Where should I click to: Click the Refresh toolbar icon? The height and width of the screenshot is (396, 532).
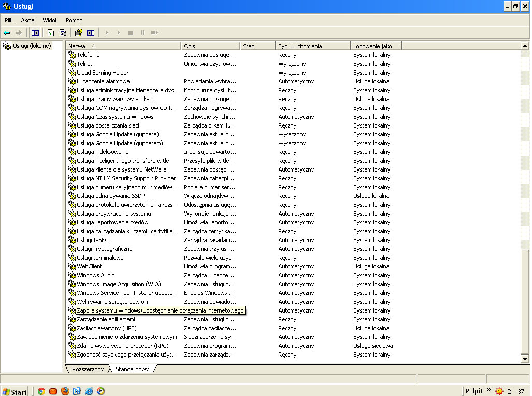click(51, 33)
